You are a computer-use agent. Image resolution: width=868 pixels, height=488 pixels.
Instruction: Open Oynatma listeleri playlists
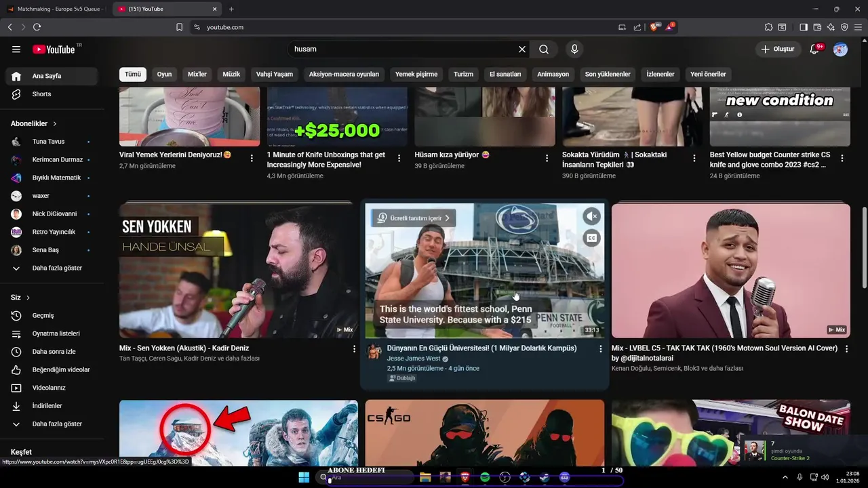click(52, 333)
